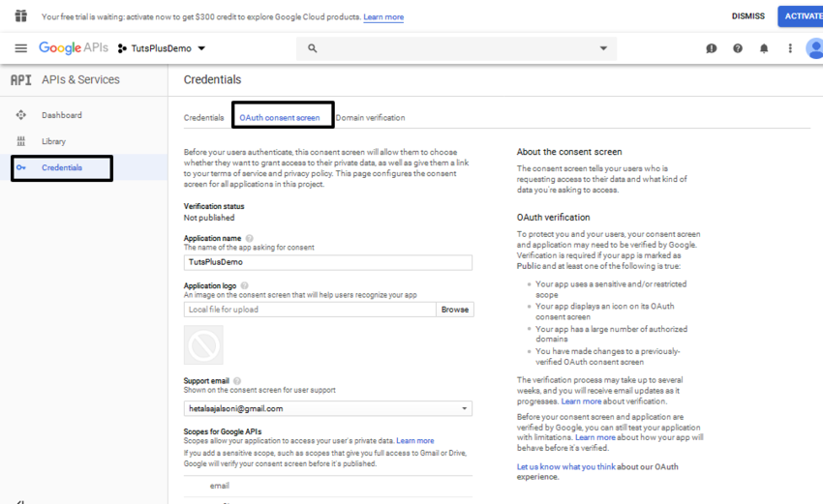This screenshot has width=823, height=504.
Task: Click Let us know what you think
Action: tap(565, 467)
